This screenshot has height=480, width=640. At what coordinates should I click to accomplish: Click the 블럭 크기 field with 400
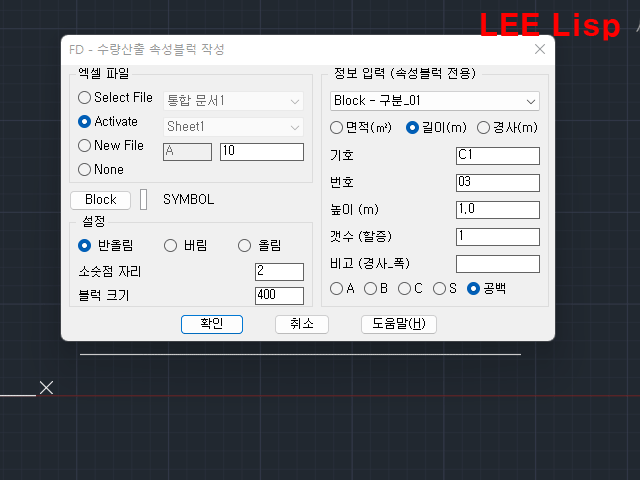(x=279, y=296)
